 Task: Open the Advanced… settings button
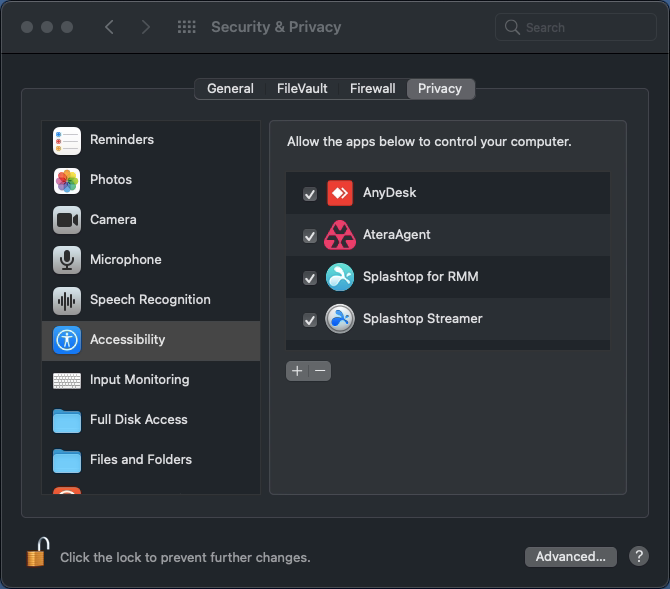point(570,557)
